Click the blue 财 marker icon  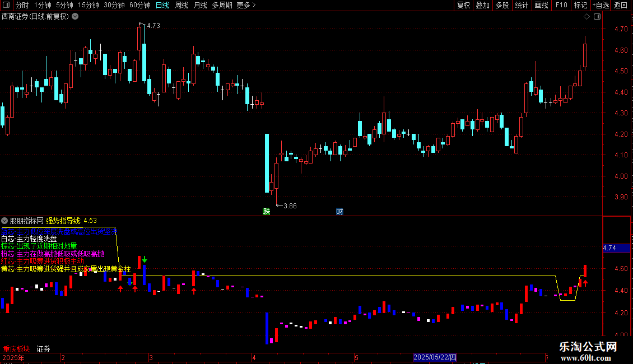(339, 212)
